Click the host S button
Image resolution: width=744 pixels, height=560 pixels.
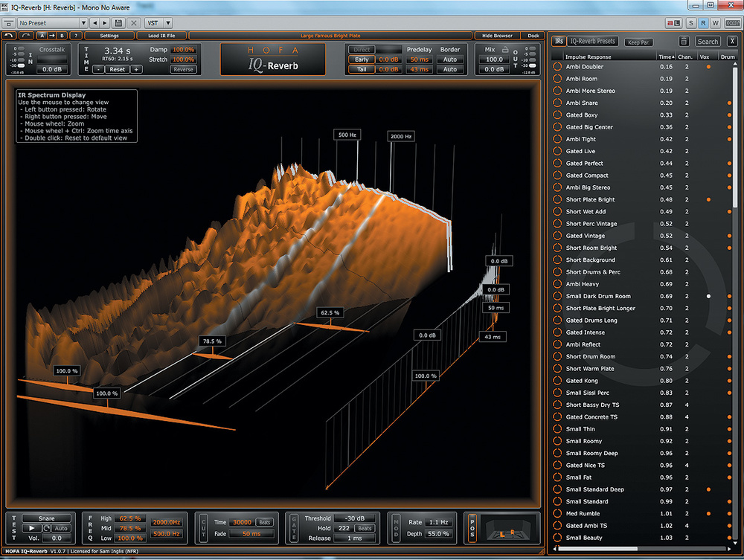click(x=691, y=23)
